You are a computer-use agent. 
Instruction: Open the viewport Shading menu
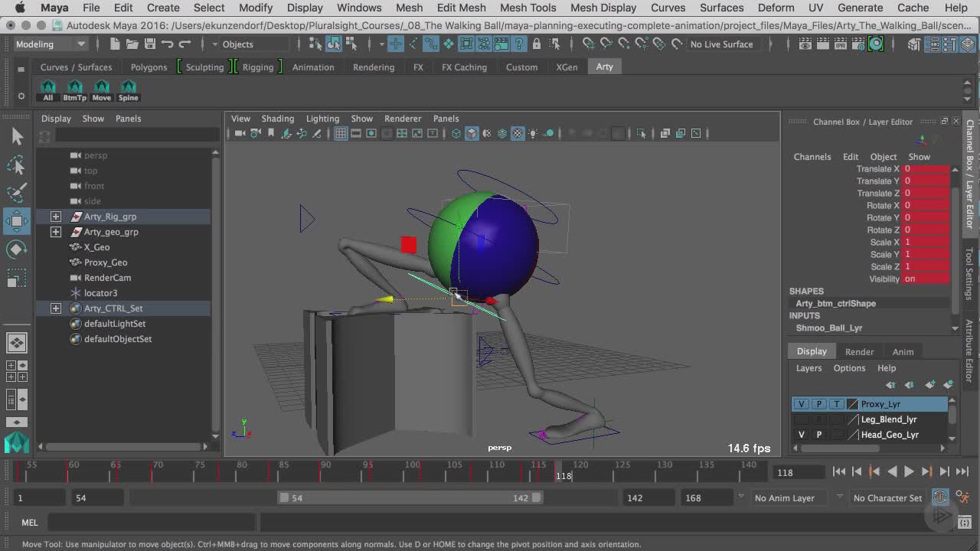click(277, 119)
